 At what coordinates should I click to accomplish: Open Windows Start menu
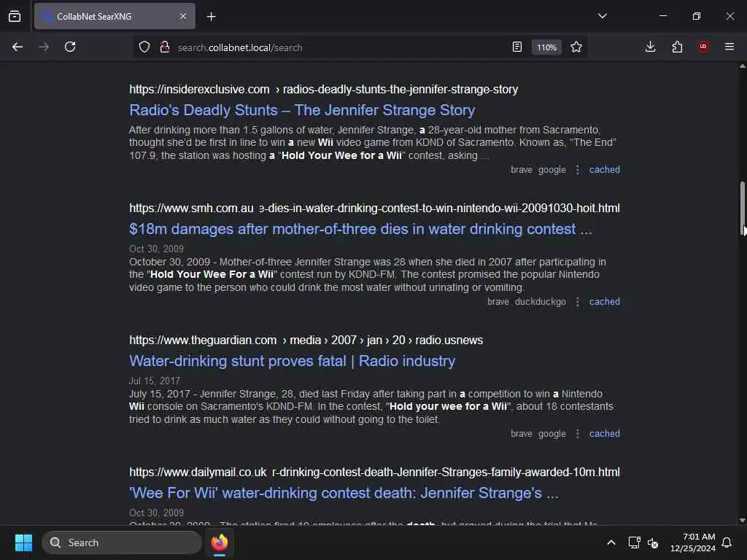(x=23, y=542)
